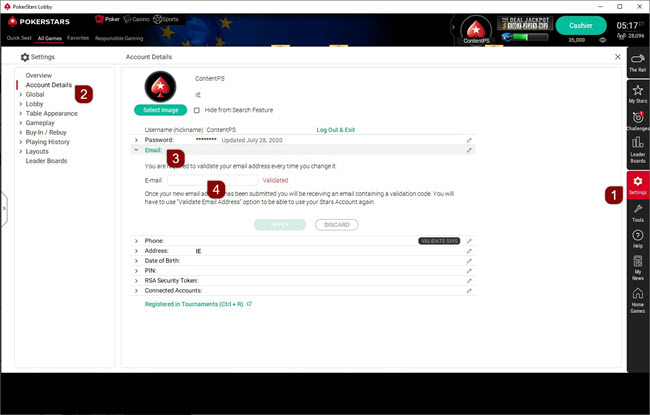Image resolution: width=650 pixels, height=415 pixels.
Task: Open the Responsible Gaming menu
Action: pos(119,38)
